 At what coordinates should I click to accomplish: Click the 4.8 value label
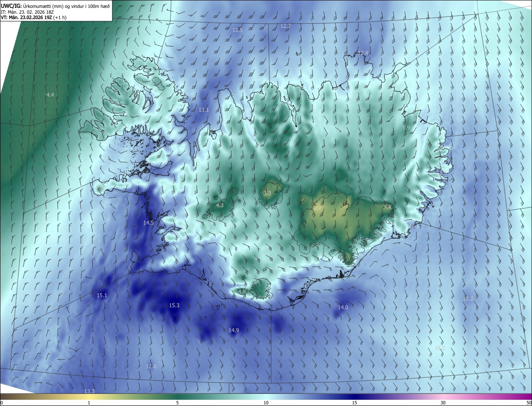point(242,292)
